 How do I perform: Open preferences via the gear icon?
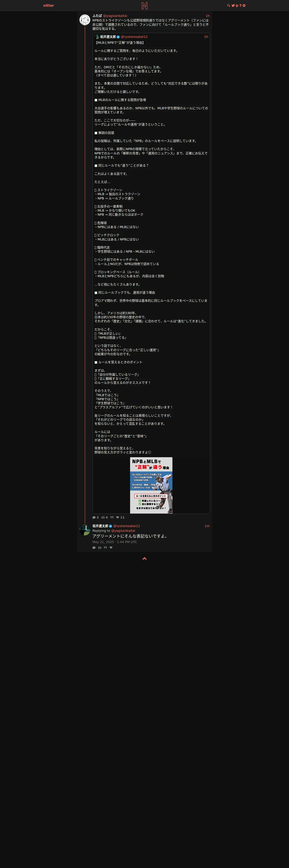244,5
